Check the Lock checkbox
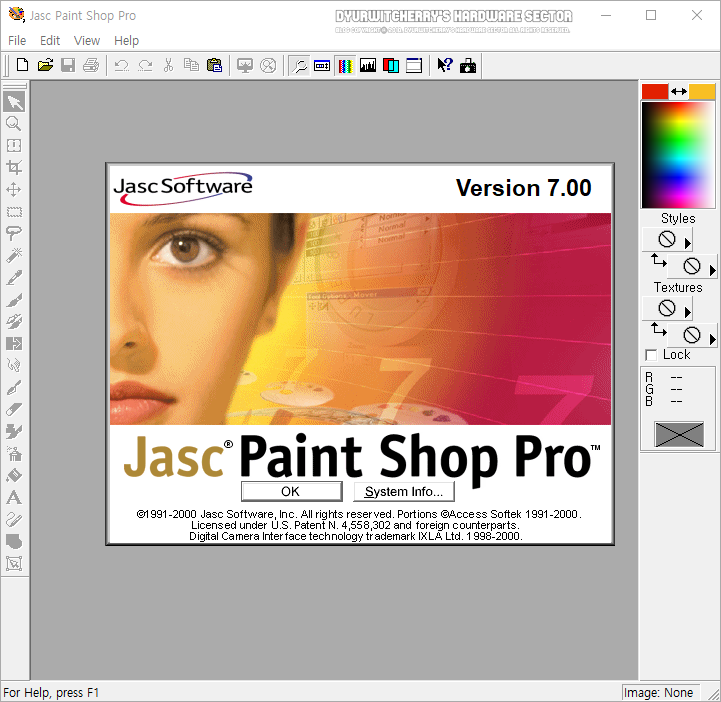 coord(651,355)
